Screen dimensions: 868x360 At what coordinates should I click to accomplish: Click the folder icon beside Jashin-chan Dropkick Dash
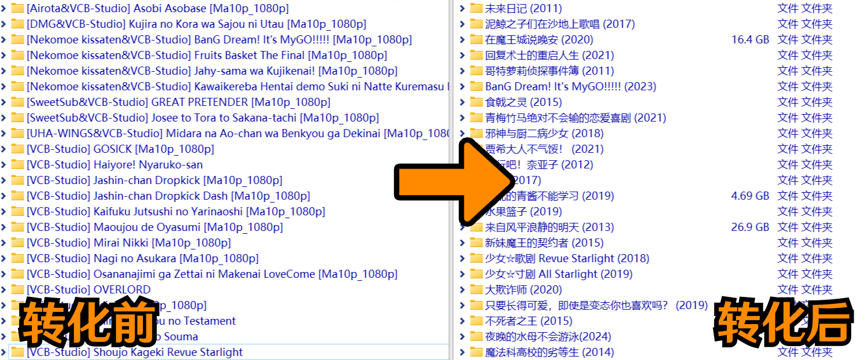[x=17, y=196]
